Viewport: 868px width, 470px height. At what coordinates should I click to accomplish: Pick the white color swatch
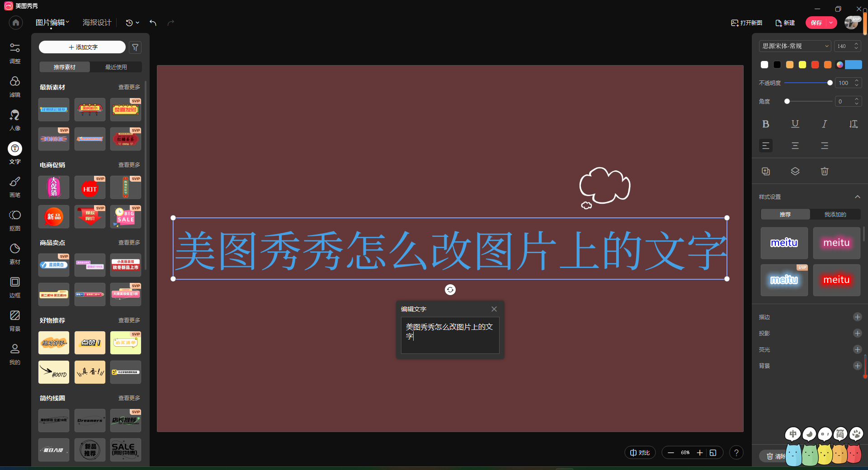(x=764, y=65)
